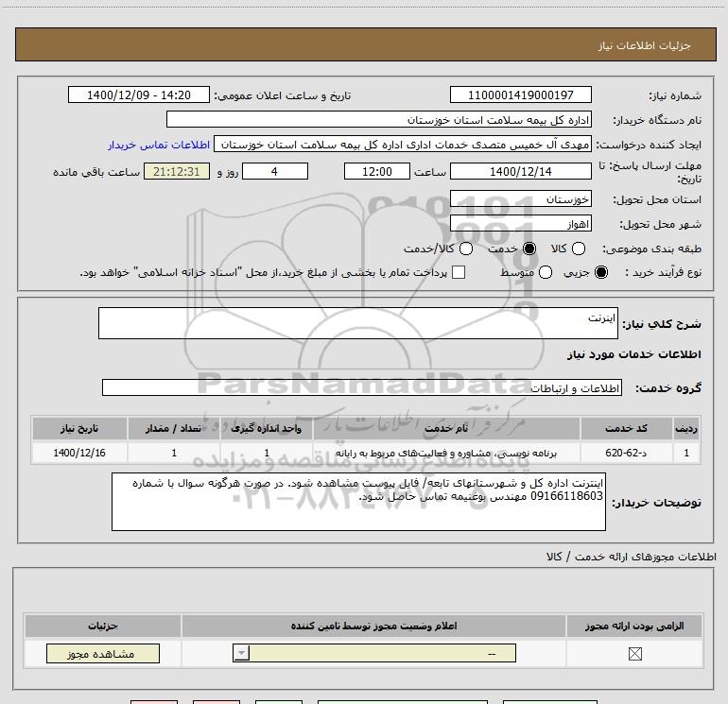Click the buyer organization name field
728x704 pixels.
379,120
